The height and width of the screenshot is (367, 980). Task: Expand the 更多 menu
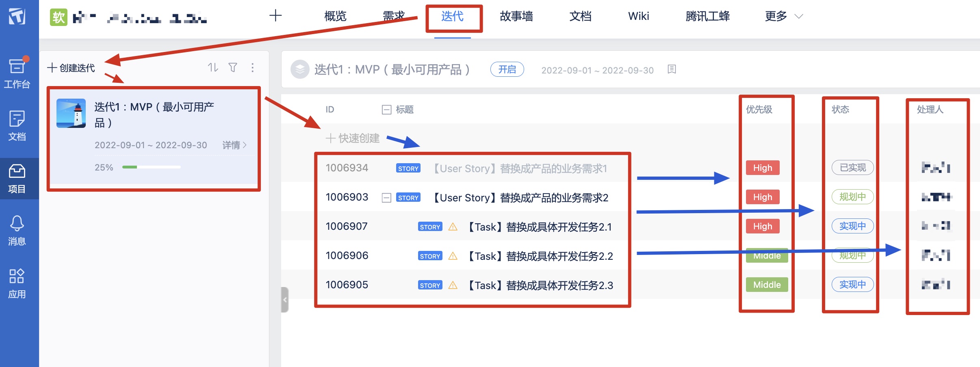click(x=784, y=16)
